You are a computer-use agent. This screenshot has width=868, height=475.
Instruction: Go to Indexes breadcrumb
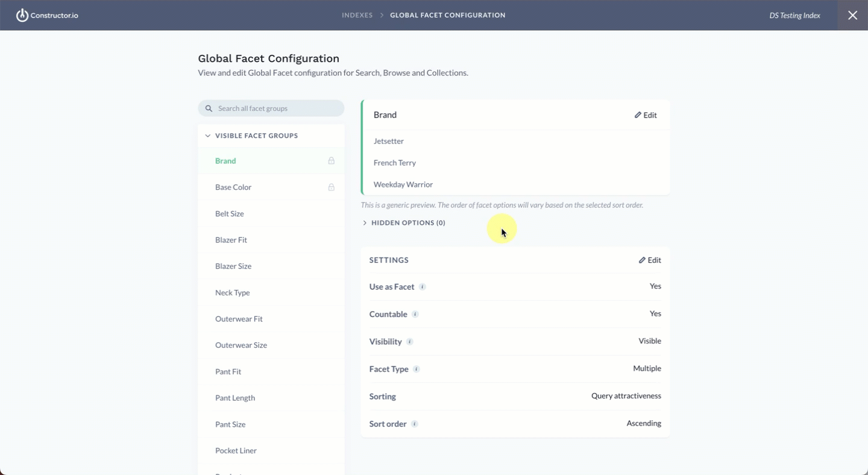click(x=357, y=15)
